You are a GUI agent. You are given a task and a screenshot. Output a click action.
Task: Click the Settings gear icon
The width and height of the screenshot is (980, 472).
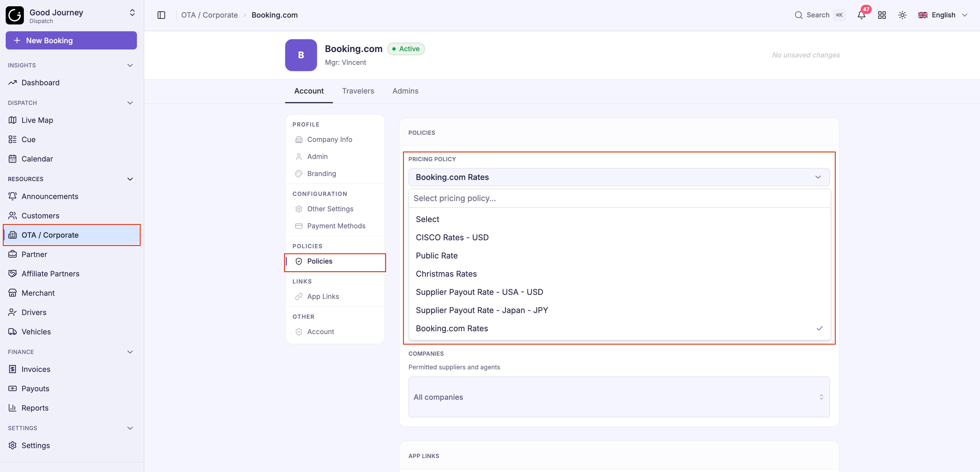pyautogui.click(x=12, y=445)
